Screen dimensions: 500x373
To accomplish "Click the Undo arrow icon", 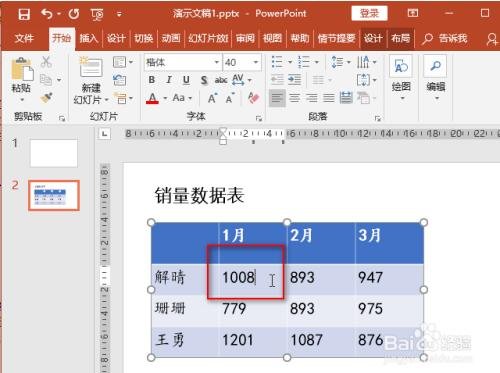I will (47, 14).
